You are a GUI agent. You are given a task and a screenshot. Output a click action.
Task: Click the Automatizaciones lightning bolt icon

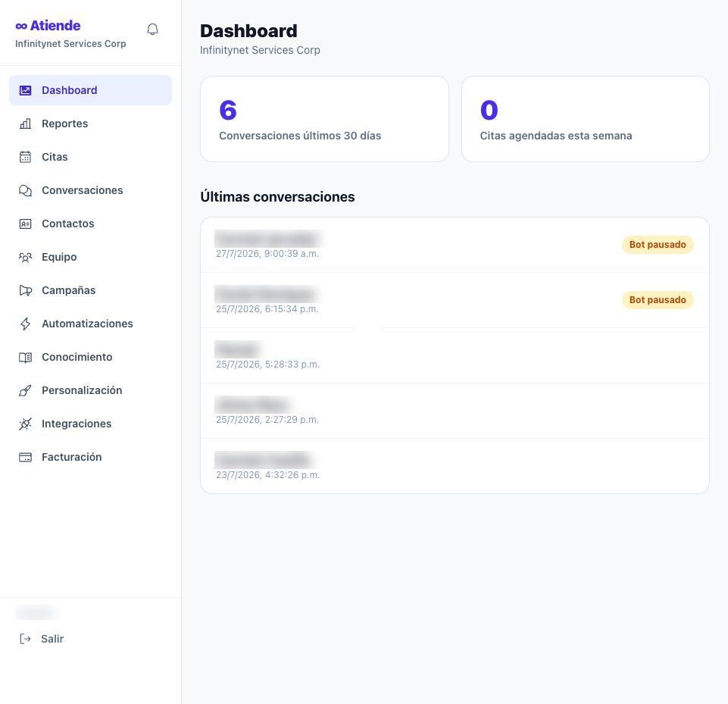click(25, 324)
